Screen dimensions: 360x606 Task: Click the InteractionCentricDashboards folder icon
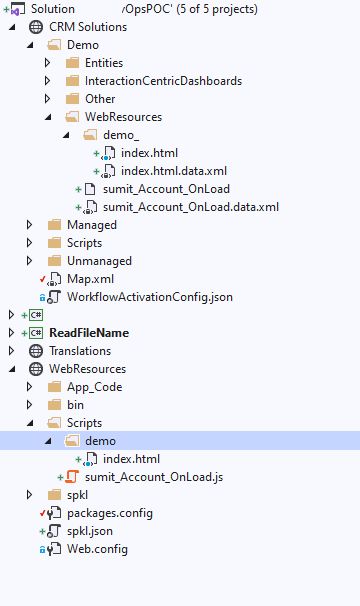pos(72,81)
